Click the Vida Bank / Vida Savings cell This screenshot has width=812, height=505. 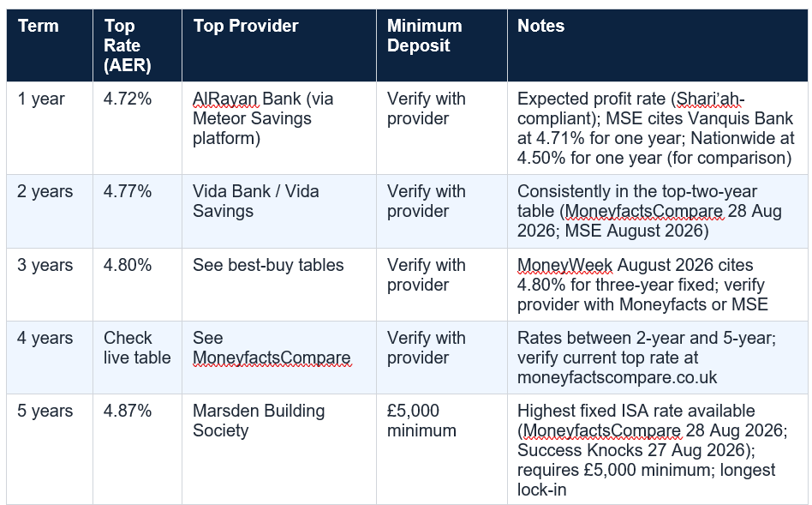click(x=279, y=212)
